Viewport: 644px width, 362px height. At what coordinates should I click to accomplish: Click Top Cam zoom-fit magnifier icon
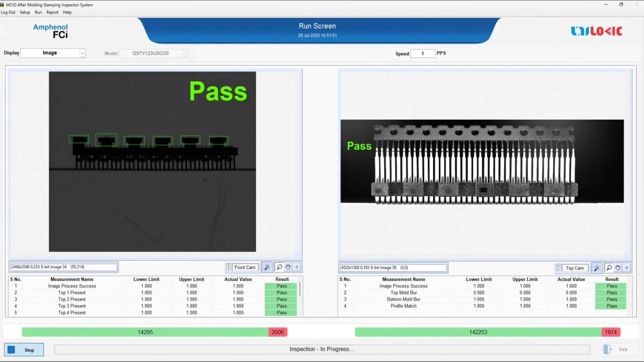[x=597, y=268]
